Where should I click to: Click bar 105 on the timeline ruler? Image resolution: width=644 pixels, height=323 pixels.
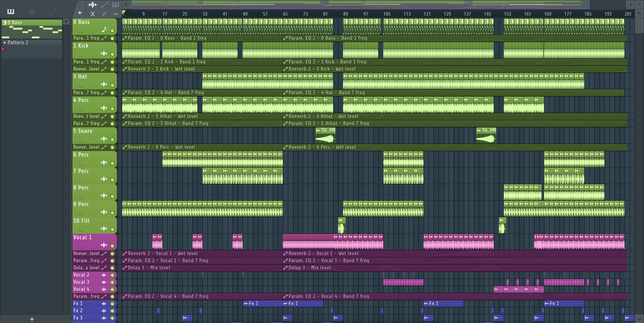[x=387, y=14]
